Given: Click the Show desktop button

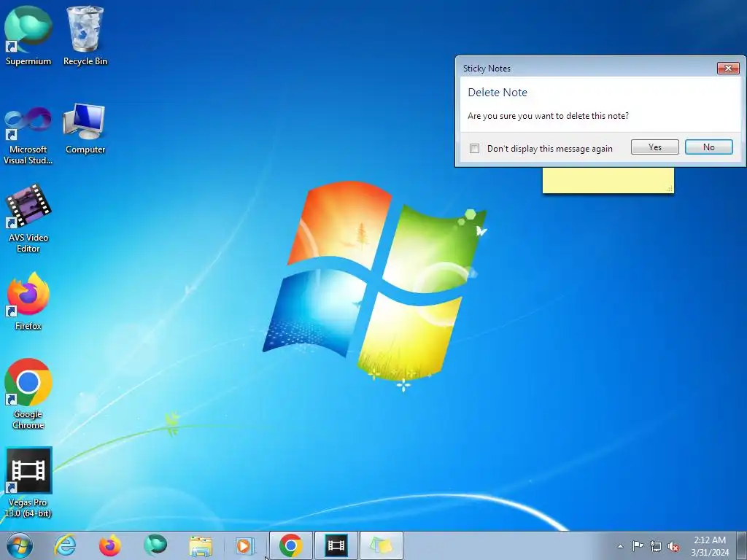Looking at the screenshot, I should point(742,545).
